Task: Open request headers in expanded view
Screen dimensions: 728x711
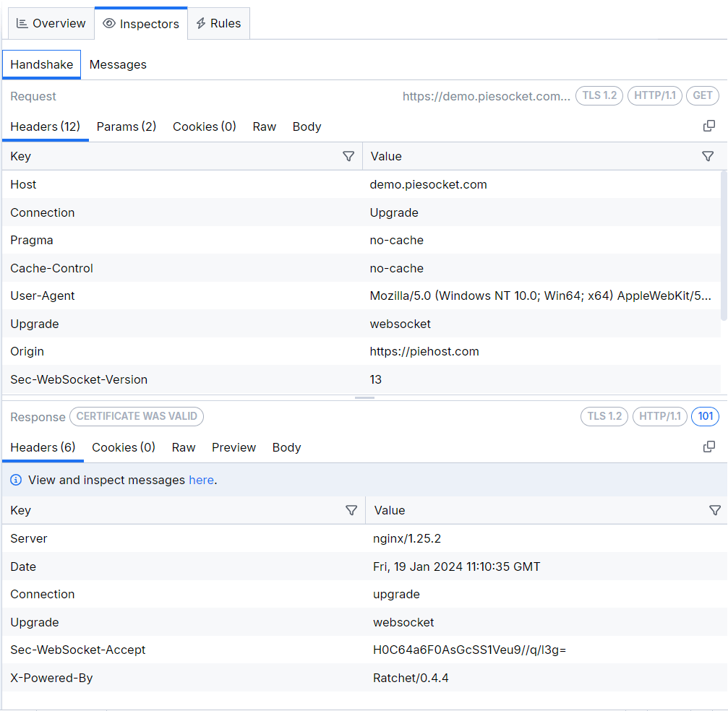Action: (709, 125)
